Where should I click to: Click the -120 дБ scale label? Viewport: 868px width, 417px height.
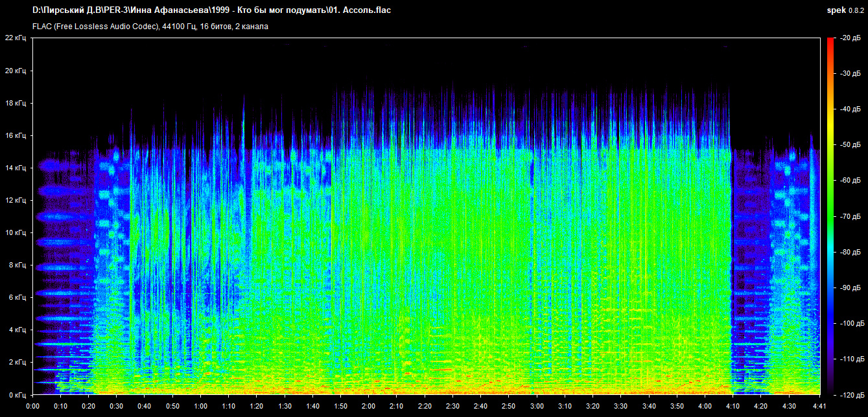[848, 394]
